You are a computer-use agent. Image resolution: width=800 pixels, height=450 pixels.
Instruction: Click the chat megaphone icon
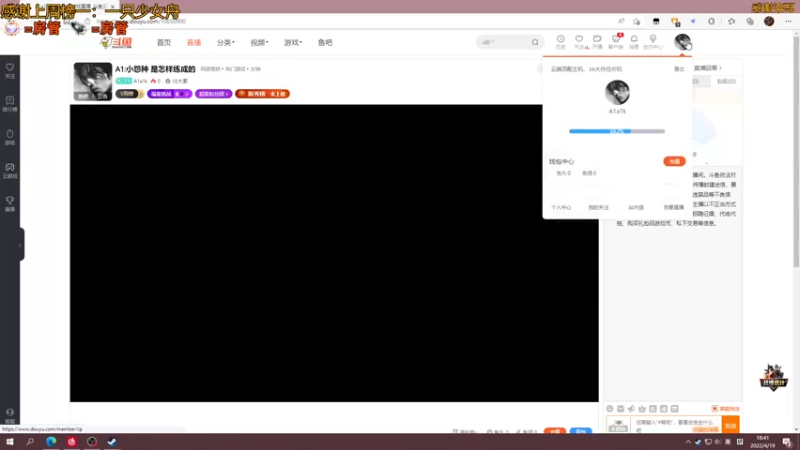[631, 409]
